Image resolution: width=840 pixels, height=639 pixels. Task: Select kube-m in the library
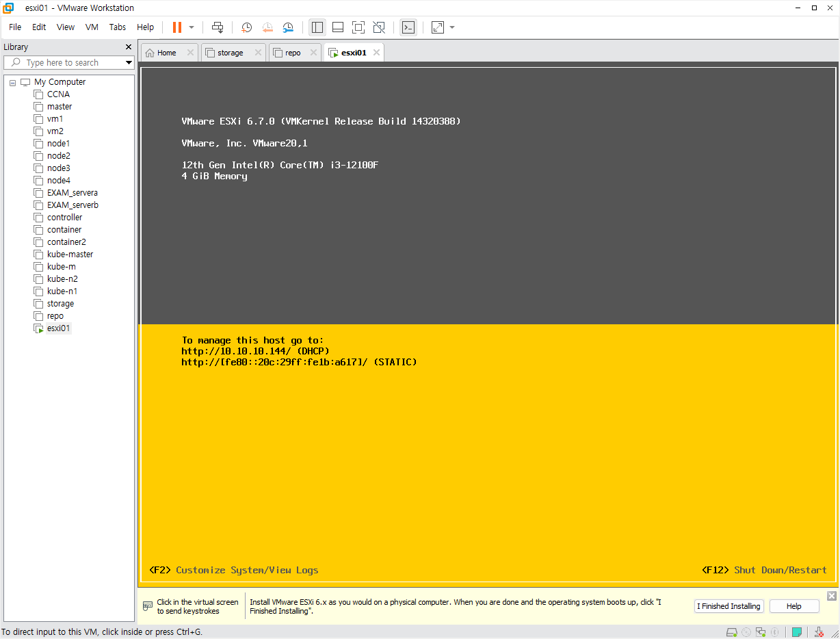(x=61, y=267)
